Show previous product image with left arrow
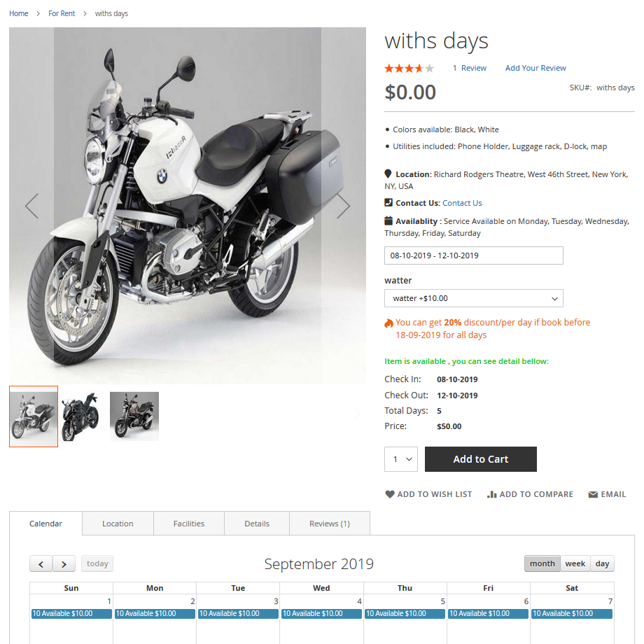The image size is (644, 644). point(31,206)
